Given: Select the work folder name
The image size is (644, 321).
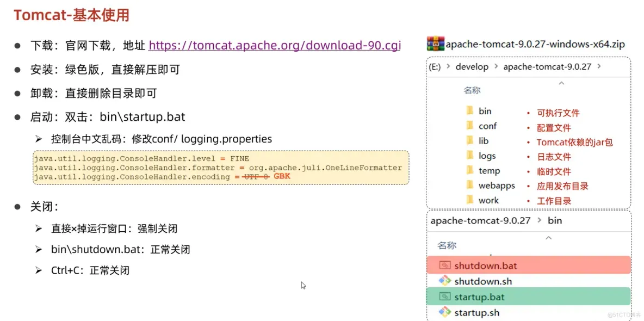Looking at the screenshot, I should (488, 201).
